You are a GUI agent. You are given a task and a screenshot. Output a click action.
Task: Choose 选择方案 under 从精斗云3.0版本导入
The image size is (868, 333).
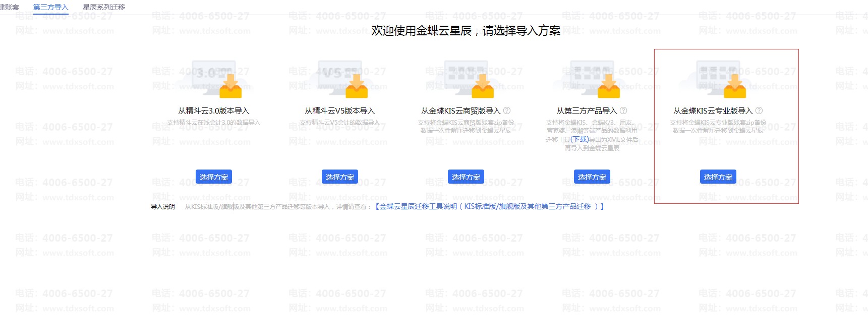[214, 177]
